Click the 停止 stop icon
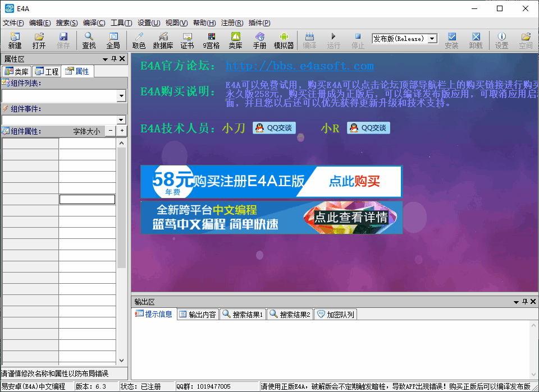Image resolution: width=539 pixels, height=392 pixels. [358, 40]
